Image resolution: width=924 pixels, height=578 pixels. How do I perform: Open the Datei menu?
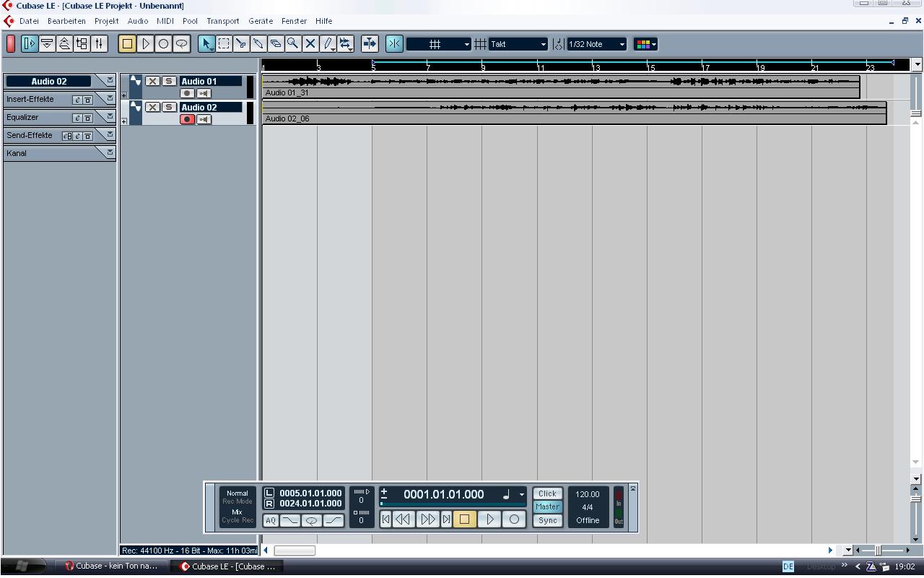pyautogui.click(x=29, y=21)
